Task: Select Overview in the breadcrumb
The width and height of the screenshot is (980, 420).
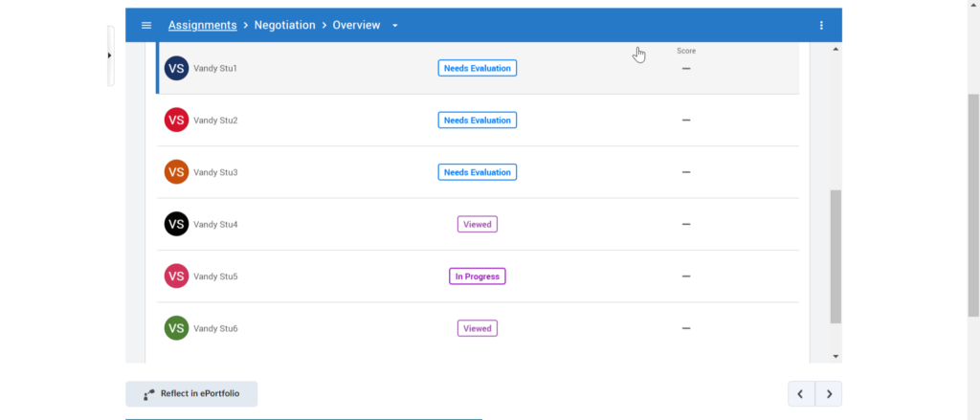Action: tap(356, 25)
